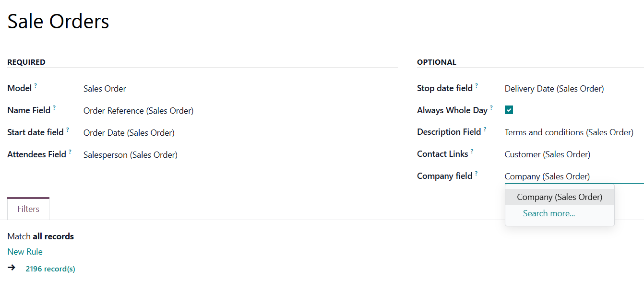
Task: Select Company (Sales Order) from dropdown list
Action: tap(559, 197)
